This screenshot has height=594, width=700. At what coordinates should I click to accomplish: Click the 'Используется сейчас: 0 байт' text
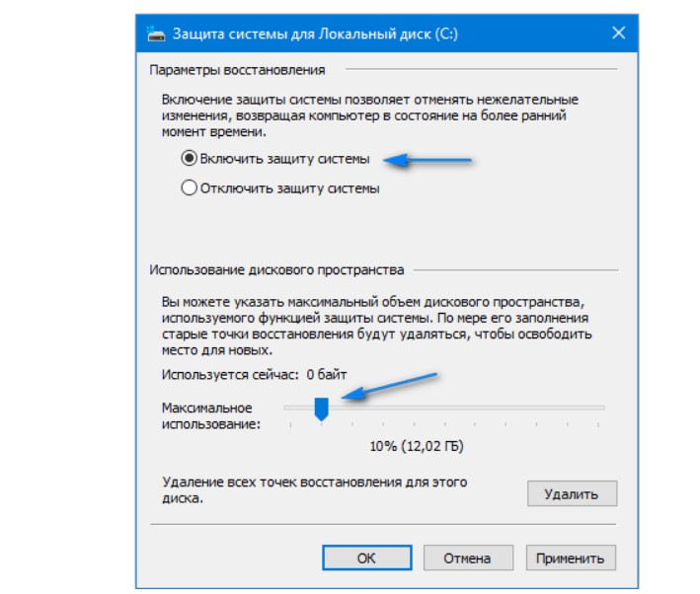click(254, 374)
